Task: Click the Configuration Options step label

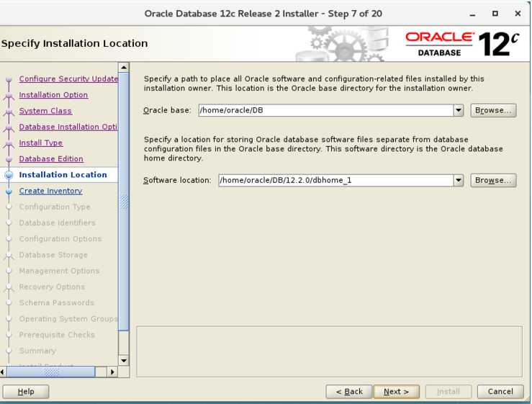Action: (60, 238)
